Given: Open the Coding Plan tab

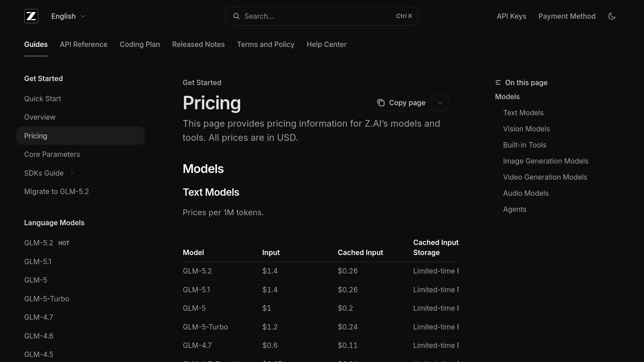Looking at the screenshot, I should point(140,44).
